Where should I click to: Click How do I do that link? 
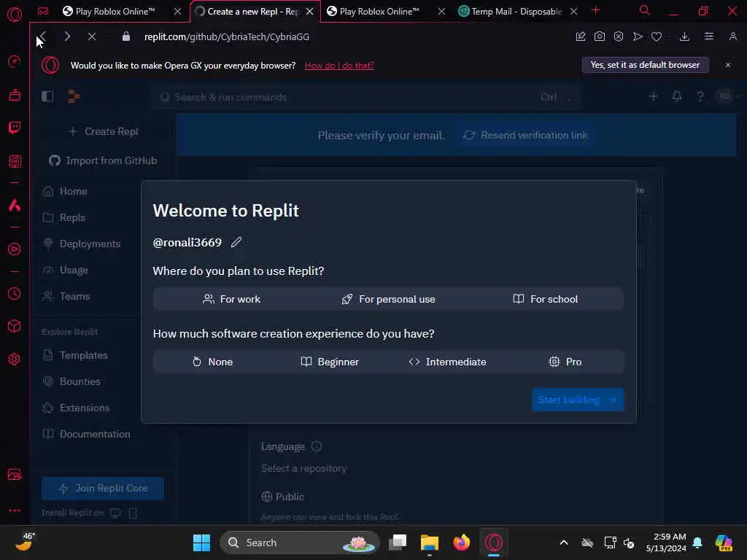[339, 66]
